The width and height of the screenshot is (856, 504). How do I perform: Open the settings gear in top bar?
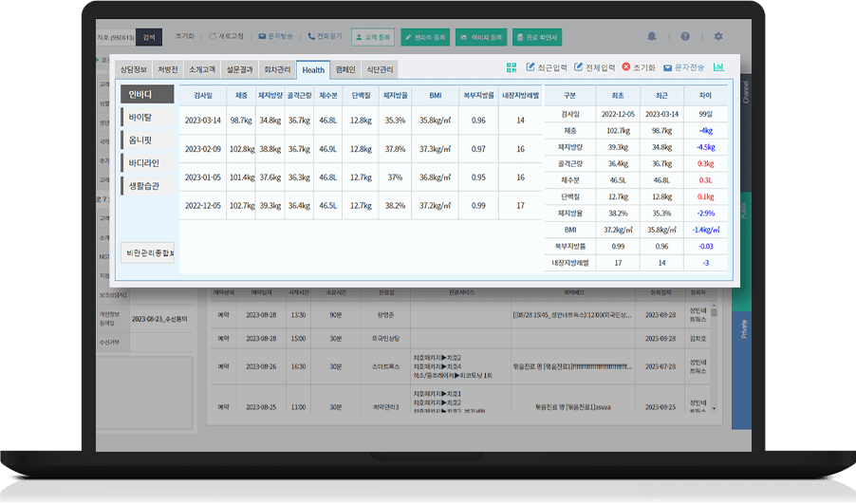pos(717,36)
